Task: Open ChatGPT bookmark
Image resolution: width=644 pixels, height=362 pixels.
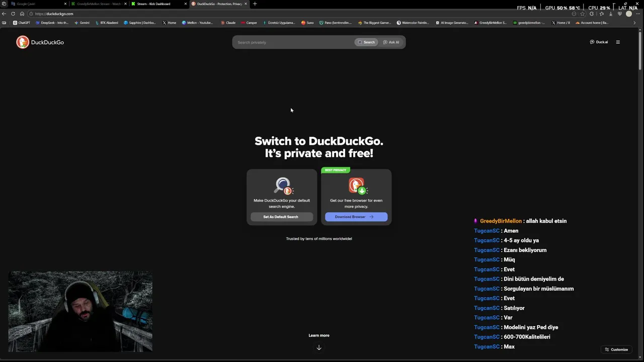Action: [x=22, y=23]
